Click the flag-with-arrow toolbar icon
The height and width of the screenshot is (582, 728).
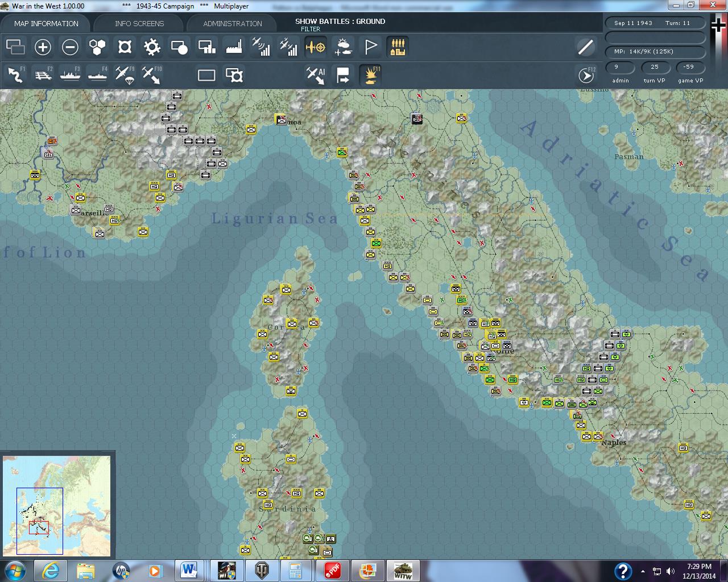pyautogui.click(x=343, y=75)
